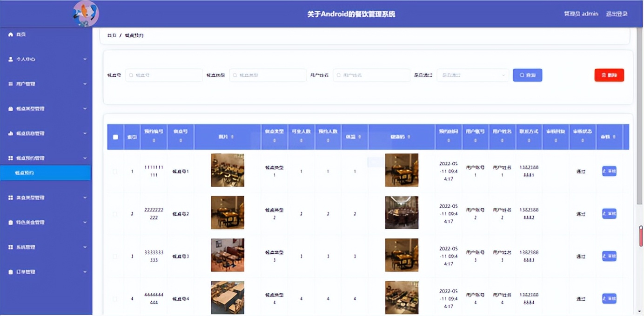Select the 美食类型管理 food type grid icon

tap(11, 197)
